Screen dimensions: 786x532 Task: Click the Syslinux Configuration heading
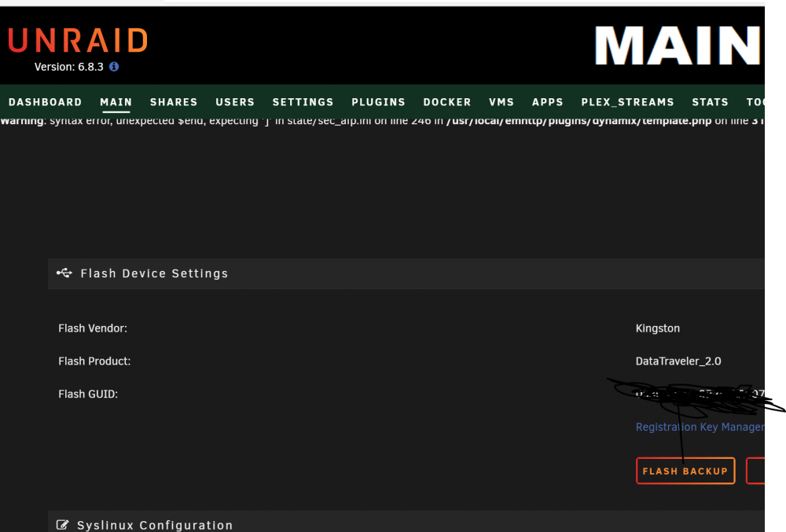[155, 525]
